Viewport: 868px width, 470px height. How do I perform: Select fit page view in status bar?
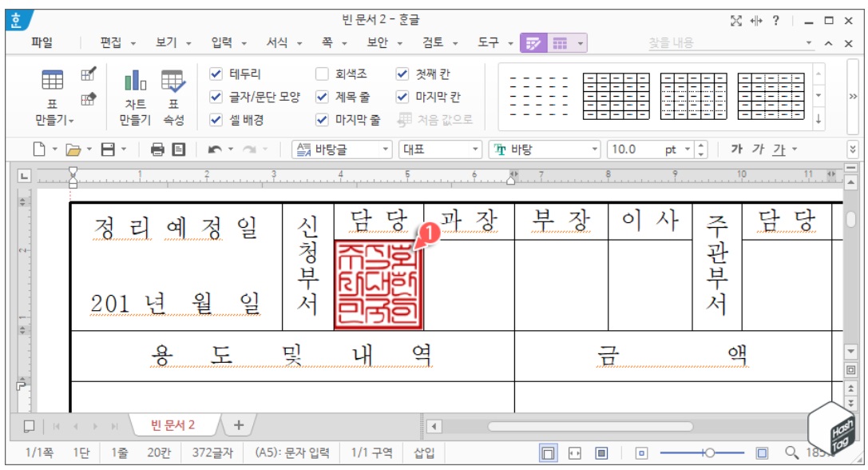[601, 453]
